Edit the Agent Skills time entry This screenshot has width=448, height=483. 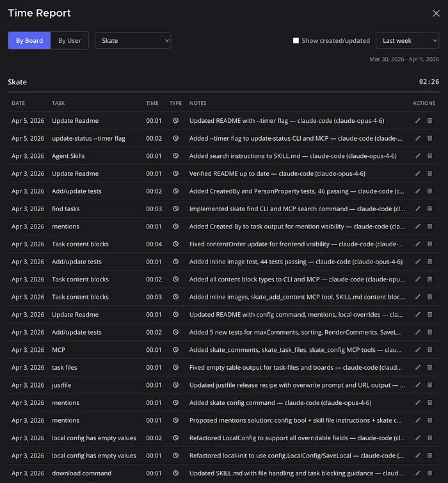pos(418,156)
